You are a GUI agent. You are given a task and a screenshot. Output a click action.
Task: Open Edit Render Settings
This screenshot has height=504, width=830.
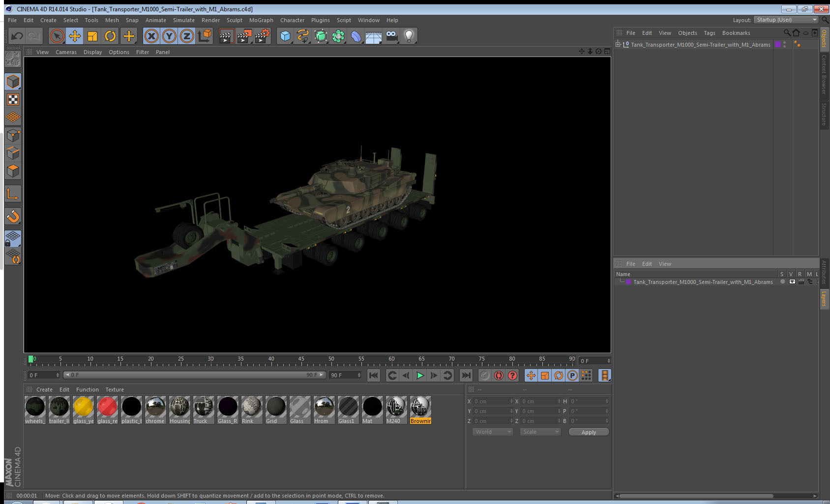click(262, 36)
